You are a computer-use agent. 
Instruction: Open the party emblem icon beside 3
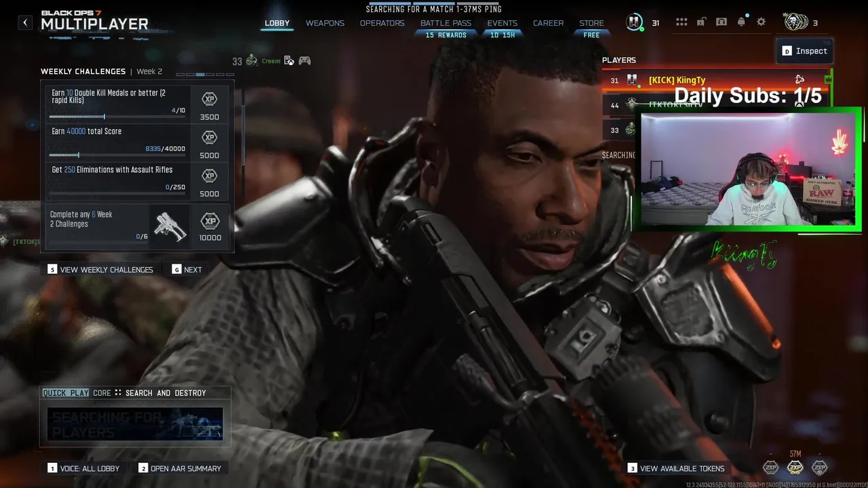point(796,22)
